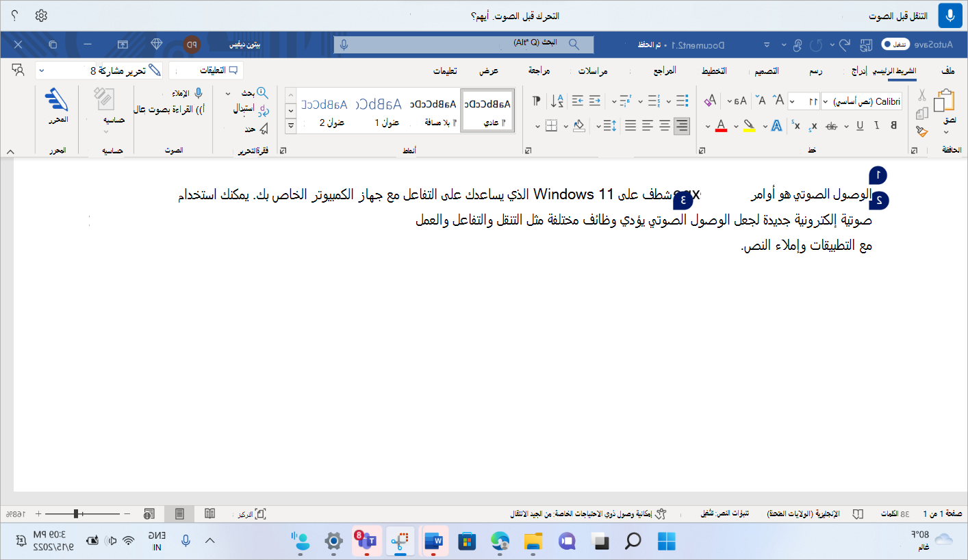The height and width of the screenshot is (560, 968).
Task: Open the File (ملف) tab
Action: pyautogui.click(x=947, y=71)
